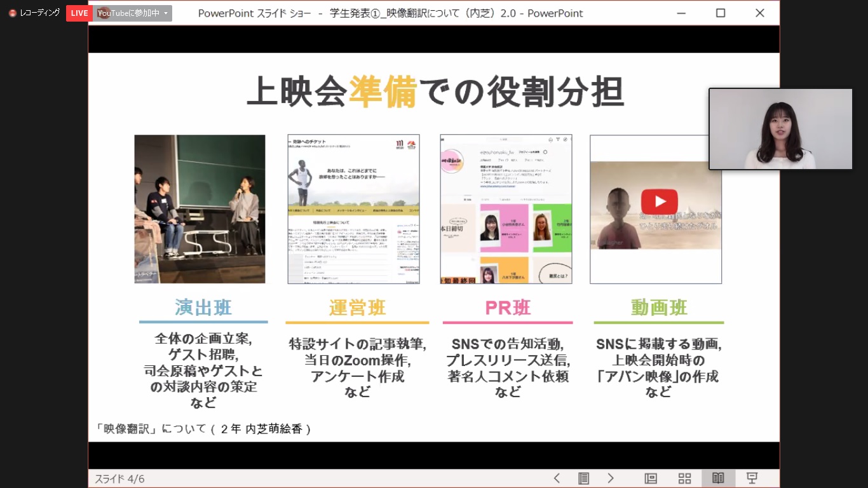Minimize the PowerPoint slide show window
Screen dimensions: 868x488
click(x=681, y=13)
